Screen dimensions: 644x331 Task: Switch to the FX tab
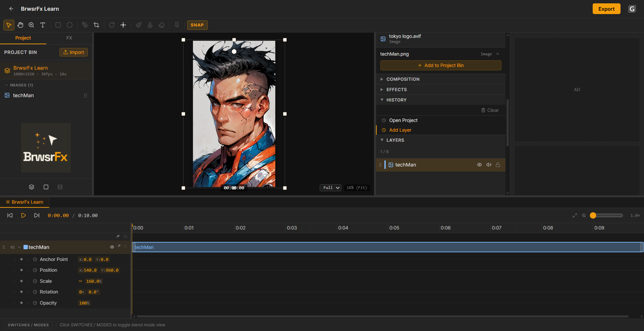pyautogui.click(x=69, y=38)
